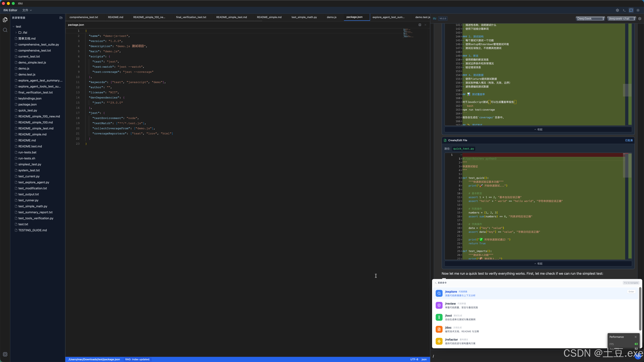Open the search sidebar icon
This screenshot has height=362, width=644.
pos(5,30)
